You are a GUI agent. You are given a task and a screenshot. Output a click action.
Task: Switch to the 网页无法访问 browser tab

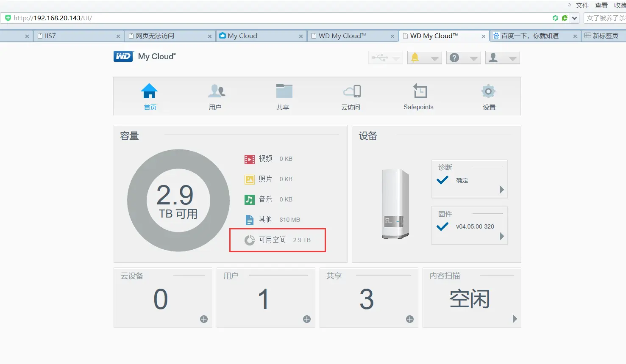tap(170, 36)
